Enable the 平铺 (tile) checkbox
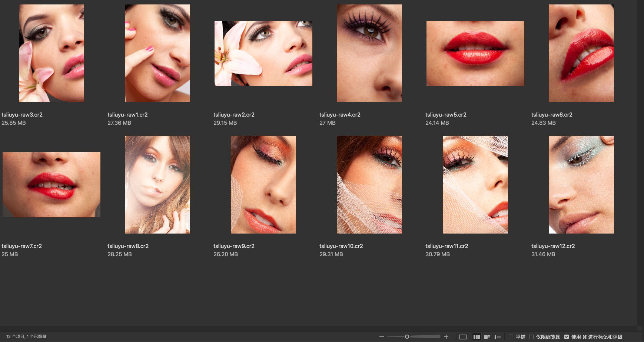The width and height of the screenshot is (644, 342). pos(511,337)
